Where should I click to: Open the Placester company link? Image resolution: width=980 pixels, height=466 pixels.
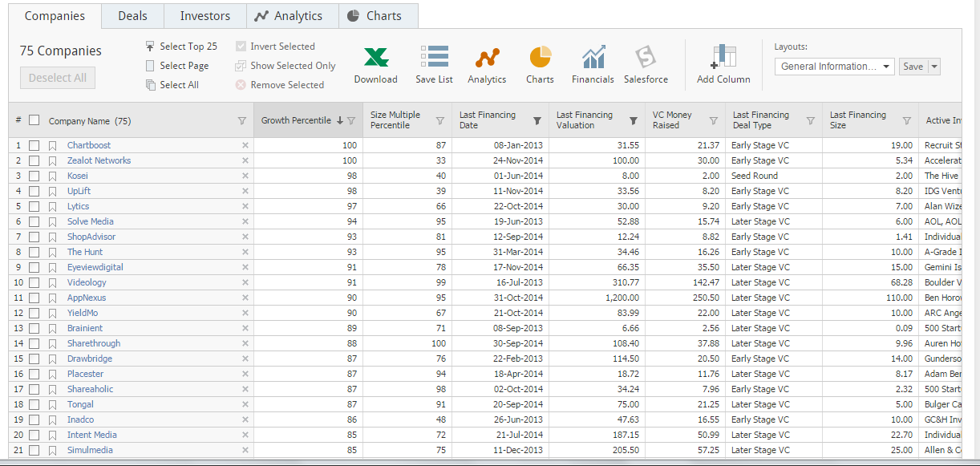pos(86,375)
